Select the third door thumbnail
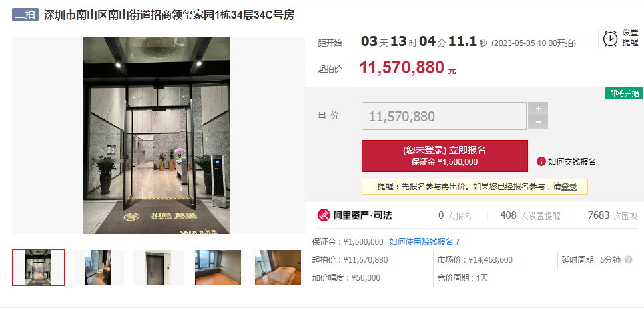644x310 pixels. [x=159, y=267]
